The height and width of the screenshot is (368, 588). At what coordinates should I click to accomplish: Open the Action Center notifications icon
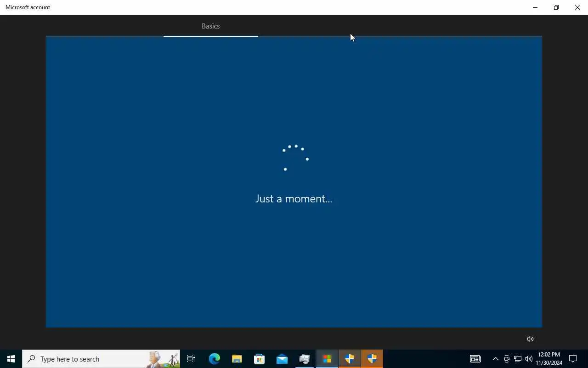click(x=573, y=359)
